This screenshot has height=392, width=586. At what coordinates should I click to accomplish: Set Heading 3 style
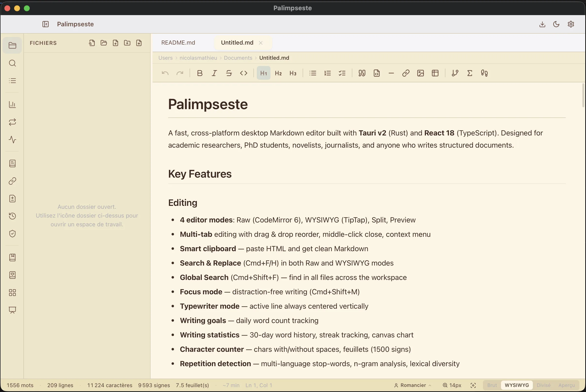[x=293, y=73]
